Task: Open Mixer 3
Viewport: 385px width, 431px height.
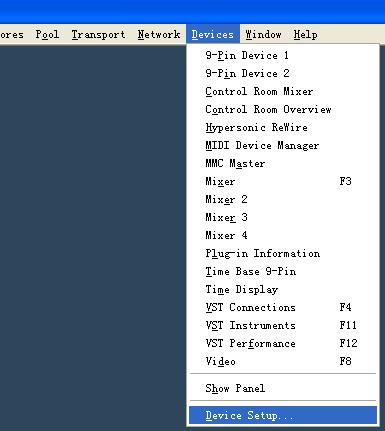Action: click(283, 217)
